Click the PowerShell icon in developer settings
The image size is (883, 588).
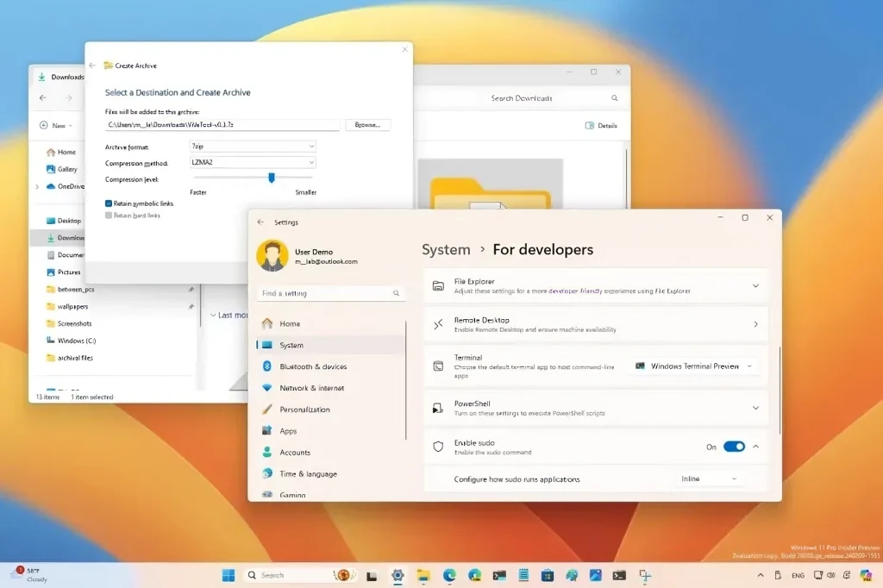pyautogui.click(x=440, y=408)
